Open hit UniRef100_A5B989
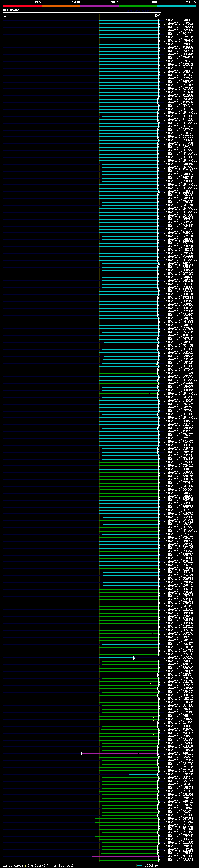199x868 pixels. 178,47
